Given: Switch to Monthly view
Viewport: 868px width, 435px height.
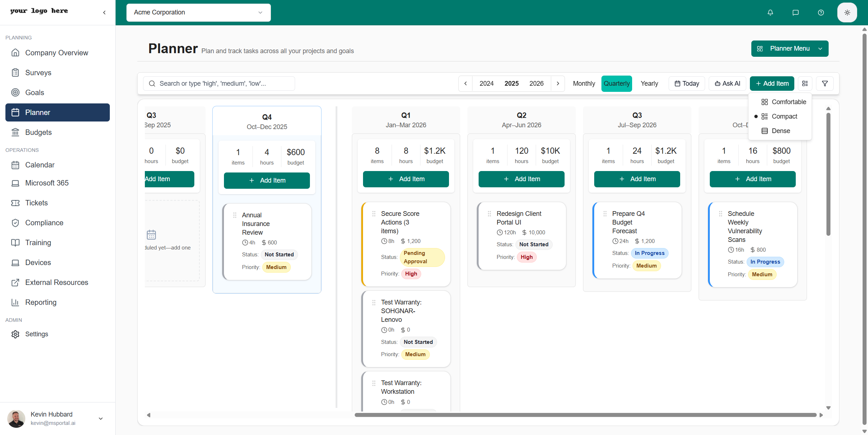Looking at the screenshot, I should tap(584, 83).
